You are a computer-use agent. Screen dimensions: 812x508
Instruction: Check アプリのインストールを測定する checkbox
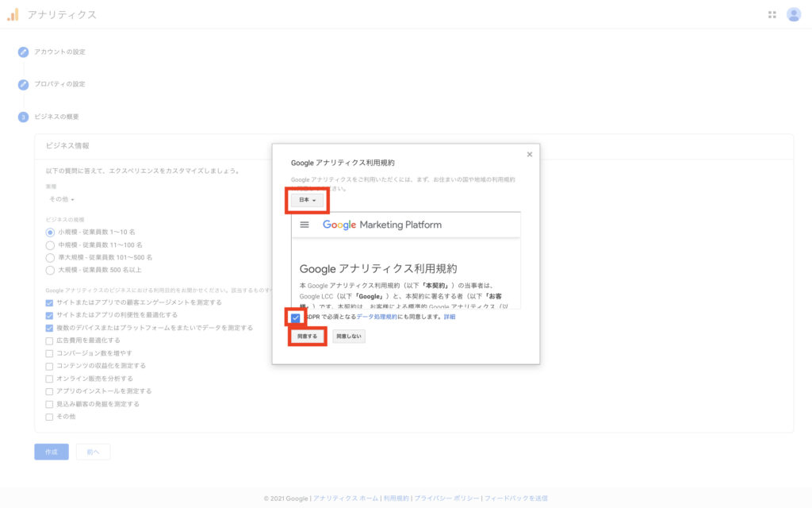pyautogui.click(x=49, y=391)
